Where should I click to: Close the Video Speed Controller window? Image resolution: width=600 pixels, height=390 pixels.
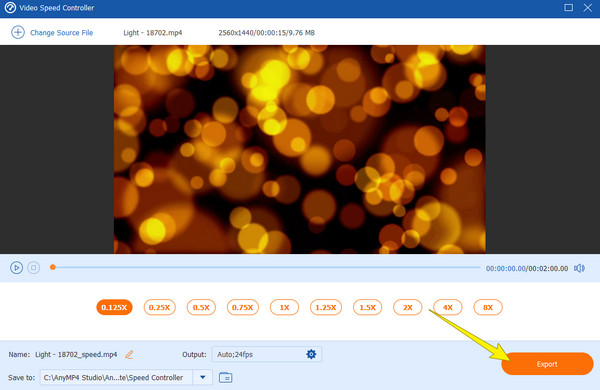pos(588,8)
